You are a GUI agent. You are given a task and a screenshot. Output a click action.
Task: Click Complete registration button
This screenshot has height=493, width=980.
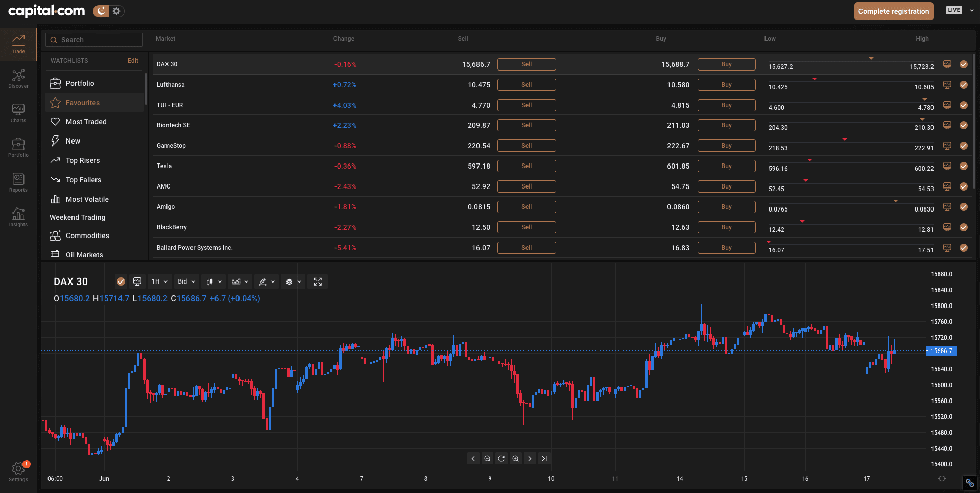coord(894,11)
